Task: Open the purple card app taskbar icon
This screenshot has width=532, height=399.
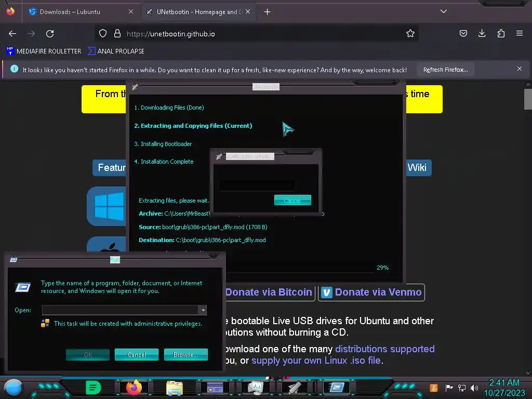Action: [215, 388]
